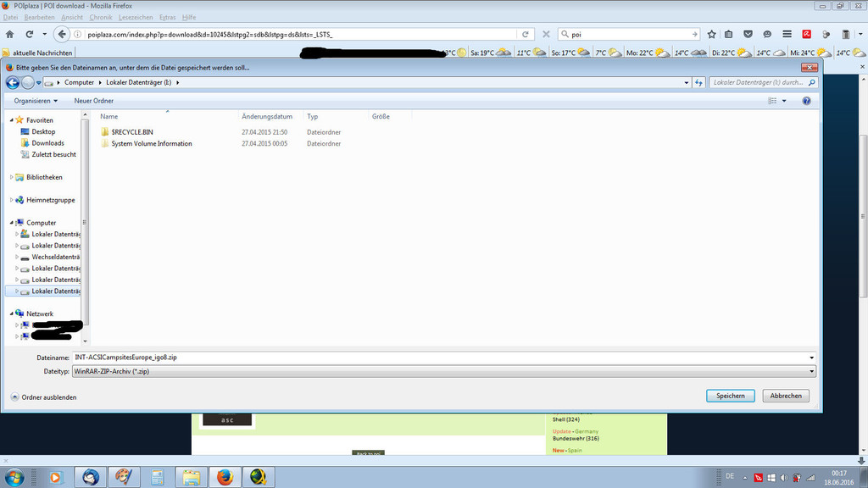Expand the Bibliotheken tree node
Screen dimensions: 868x488
click(x=12, y=177)
